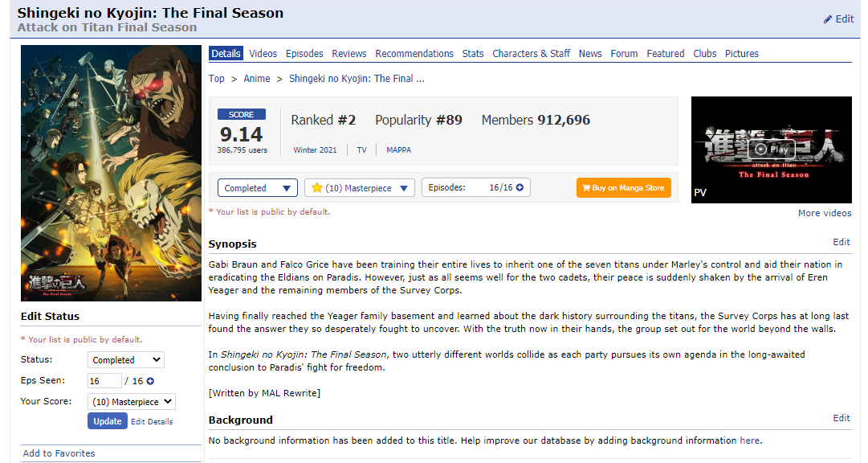Click Edit link beside Synopsis

pyautogui.click(x=842, y=242)
